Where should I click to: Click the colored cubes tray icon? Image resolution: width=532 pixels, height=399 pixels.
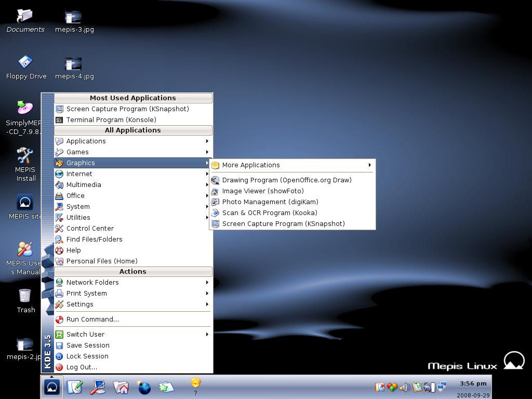point(392,387)
